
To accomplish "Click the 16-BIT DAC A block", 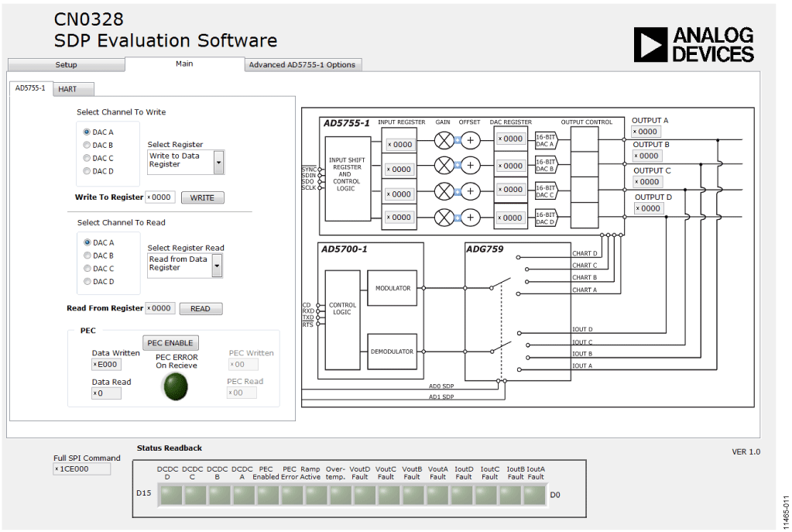I will click(546, 140).
